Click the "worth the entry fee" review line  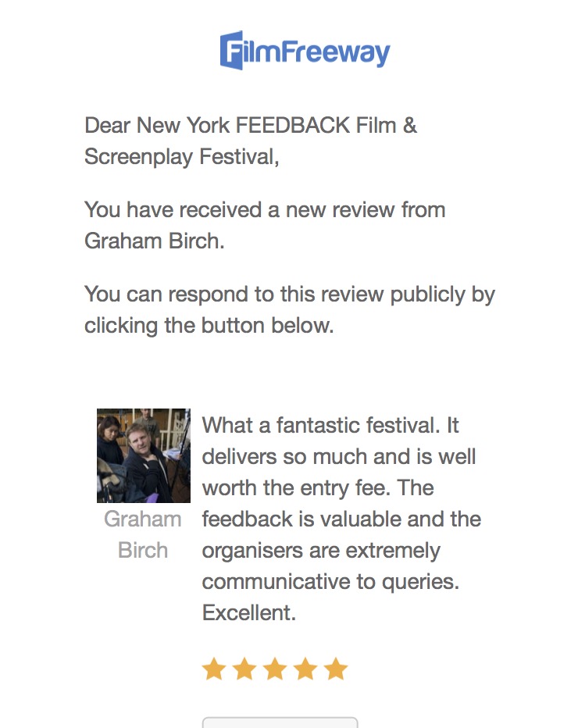pyautogui.click(x=318, y=488)
